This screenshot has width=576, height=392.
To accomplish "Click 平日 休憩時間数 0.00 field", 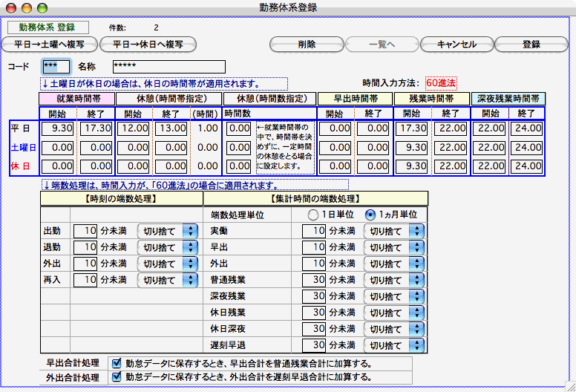I will click(x=238, y=128).
